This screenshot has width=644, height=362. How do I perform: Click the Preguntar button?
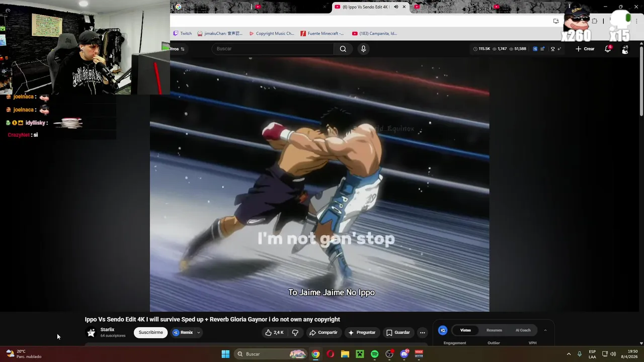pyautogui.click(x=361, y=332)
